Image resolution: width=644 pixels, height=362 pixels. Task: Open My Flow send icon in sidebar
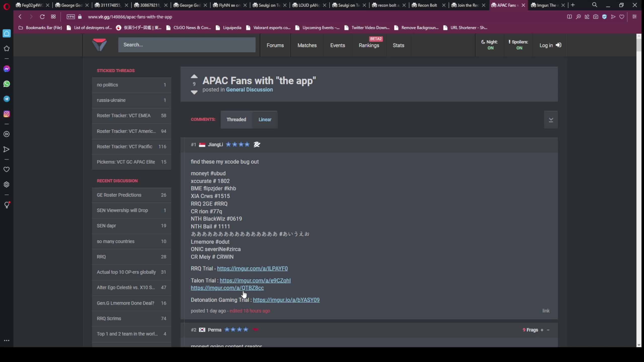click(x=7, y=149)
